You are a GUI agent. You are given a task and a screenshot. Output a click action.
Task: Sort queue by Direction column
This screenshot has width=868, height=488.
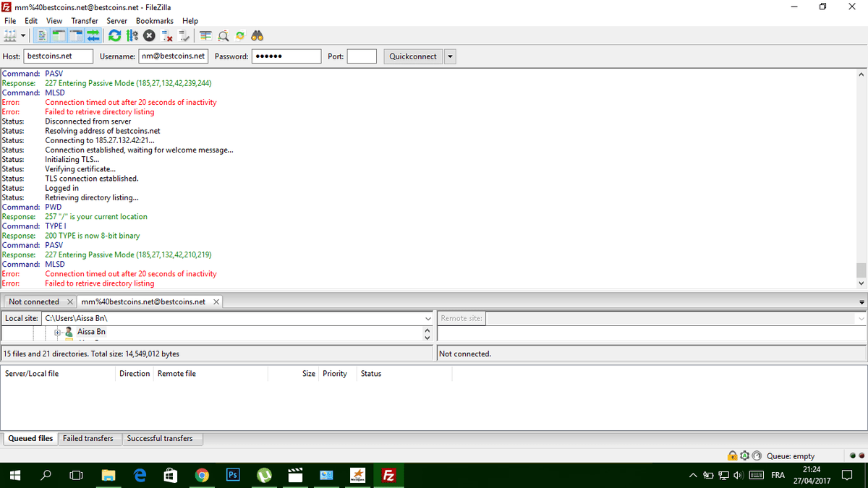point(135,374)
